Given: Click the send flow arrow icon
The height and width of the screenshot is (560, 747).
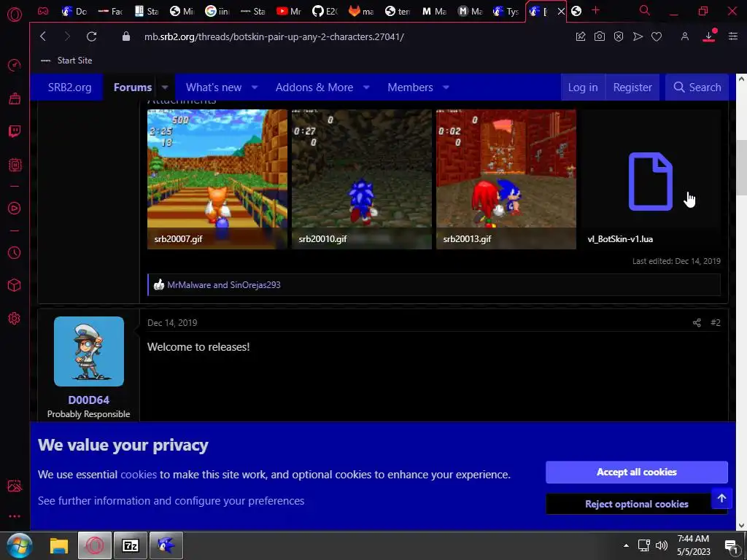Looking at the screenshot, I should click(638, 36).
